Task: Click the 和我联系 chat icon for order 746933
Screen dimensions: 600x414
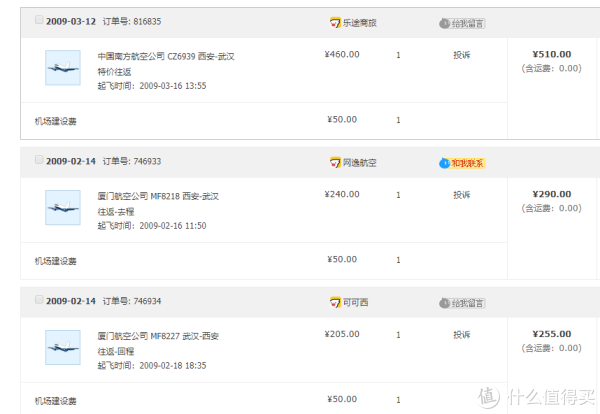Action: tap(461, 162)
